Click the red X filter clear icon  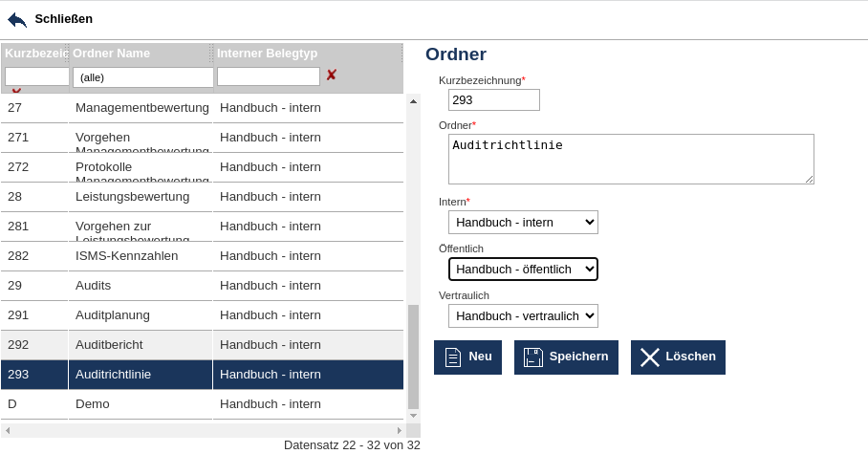pos(332,75)
